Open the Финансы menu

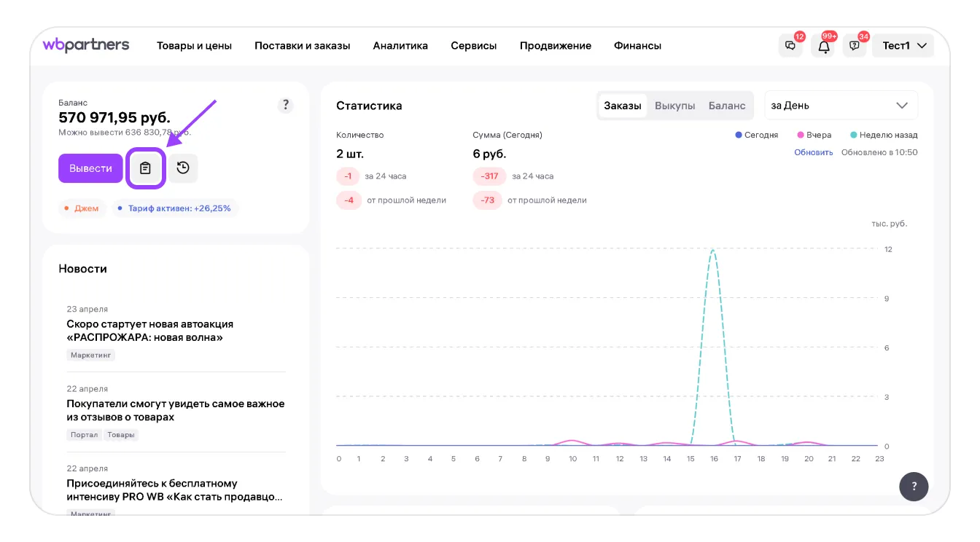(x=637, y=45)
